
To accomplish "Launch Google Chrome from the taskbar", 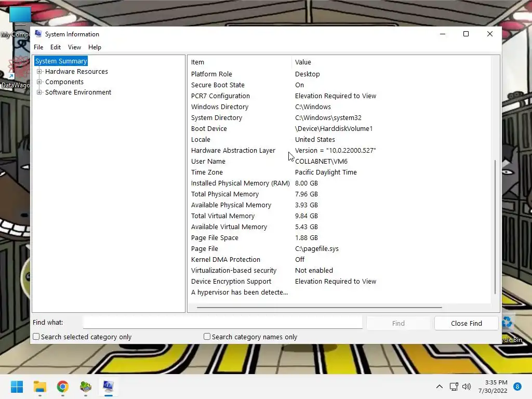I will pyautogui.click(x=63, y=387).
